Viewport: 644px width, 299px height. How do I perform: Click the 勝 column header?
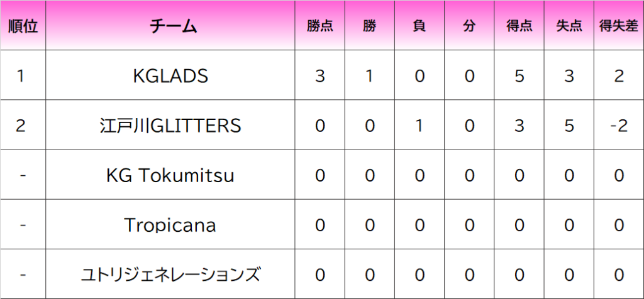tap(370, 26)
